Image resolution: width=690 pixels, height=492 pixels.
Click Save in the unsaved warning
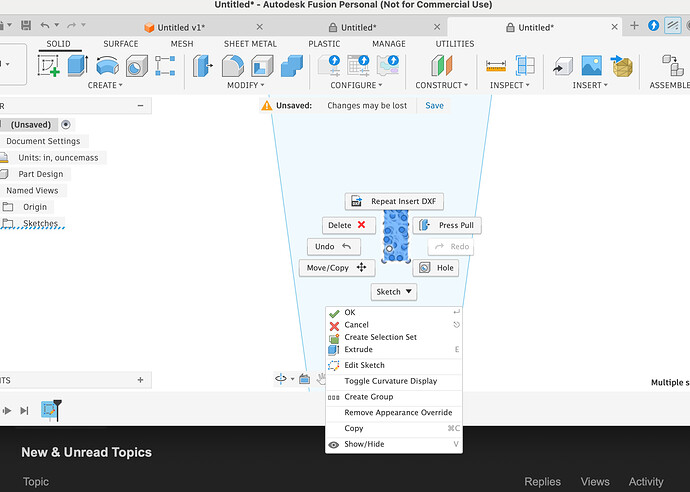(x=434, y=106)
